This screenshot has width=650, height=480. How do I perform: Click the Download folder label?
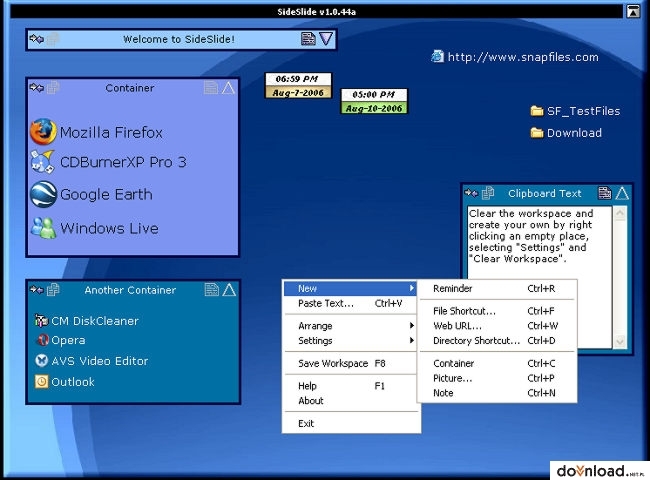(574, 133)
